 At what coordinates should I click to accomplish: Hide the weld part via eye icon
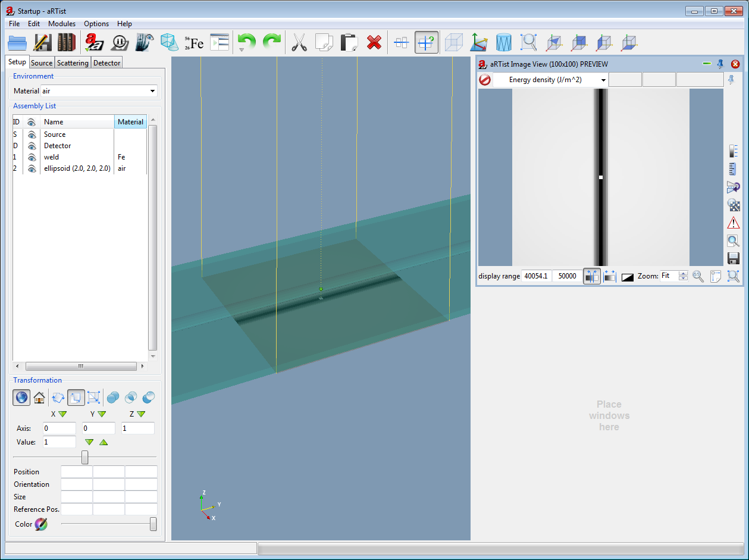[32, 157]
